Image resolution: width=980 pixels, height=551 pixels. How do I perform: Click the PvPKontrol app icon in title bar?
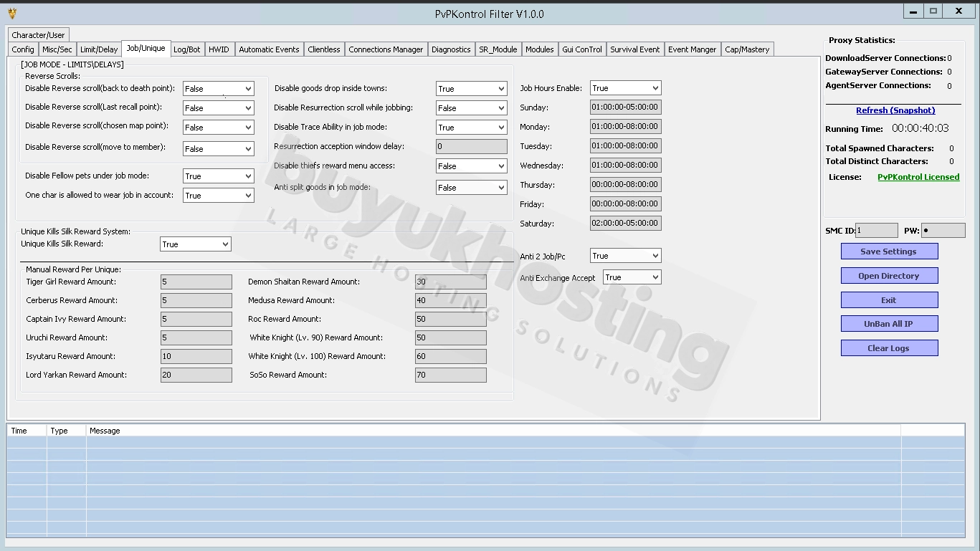12,13
